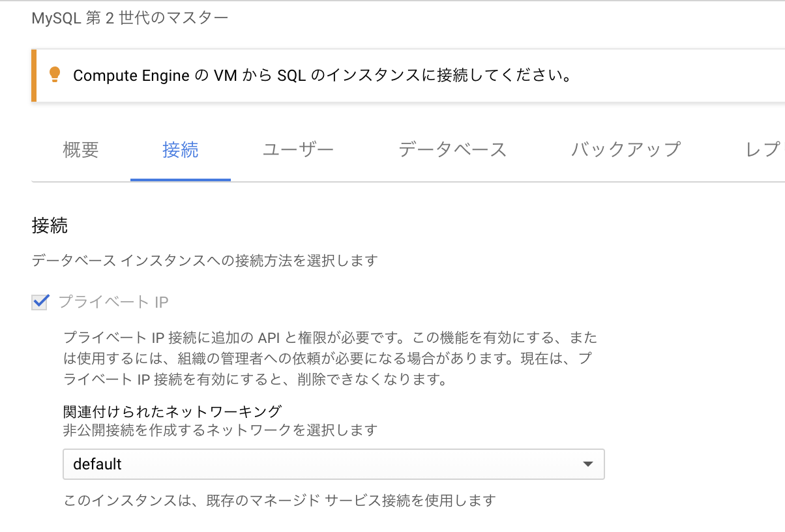Expand the associated networking selector
Image resolution: width=785 pixels, height=532 pixels.
[589, 464]
